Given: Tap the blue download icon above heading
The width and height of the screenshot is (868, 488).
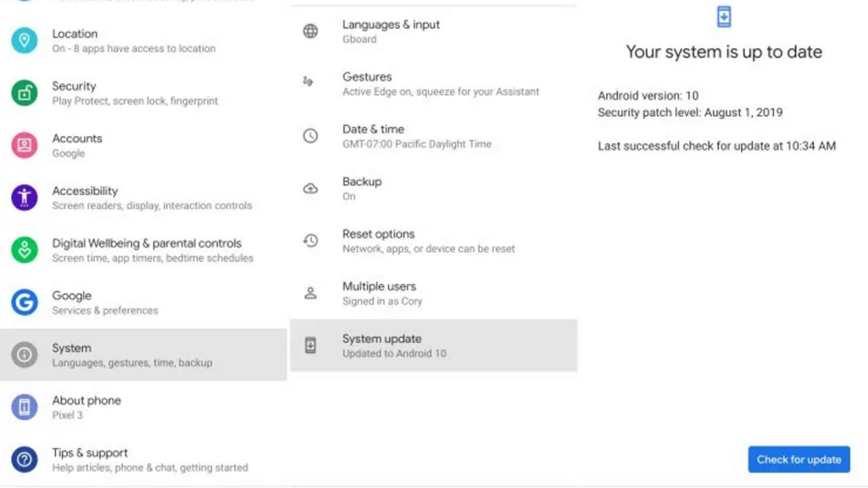Looking at the screenshot, I should click(x=724, y=17).
